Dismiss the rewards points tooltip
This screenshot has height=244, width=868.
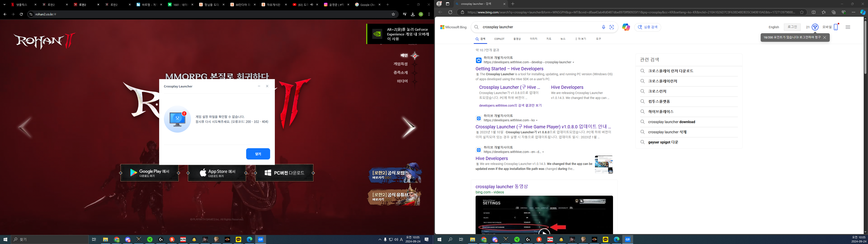[825, 38]
